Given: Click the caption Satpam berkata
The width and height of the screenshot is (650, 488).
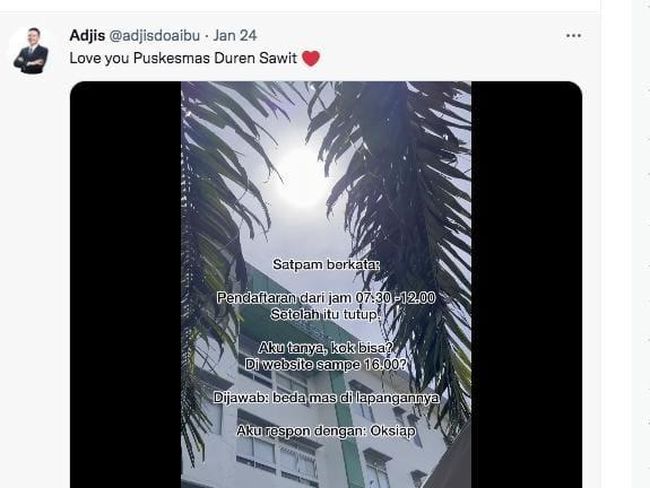Looking at the screenshot, I should [x=326, y=265].
